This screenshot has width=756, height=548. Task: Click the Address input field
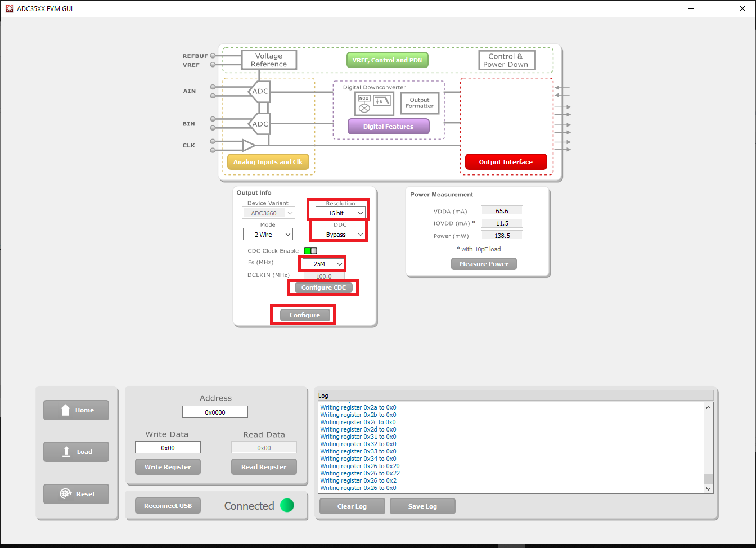(215, 412)
